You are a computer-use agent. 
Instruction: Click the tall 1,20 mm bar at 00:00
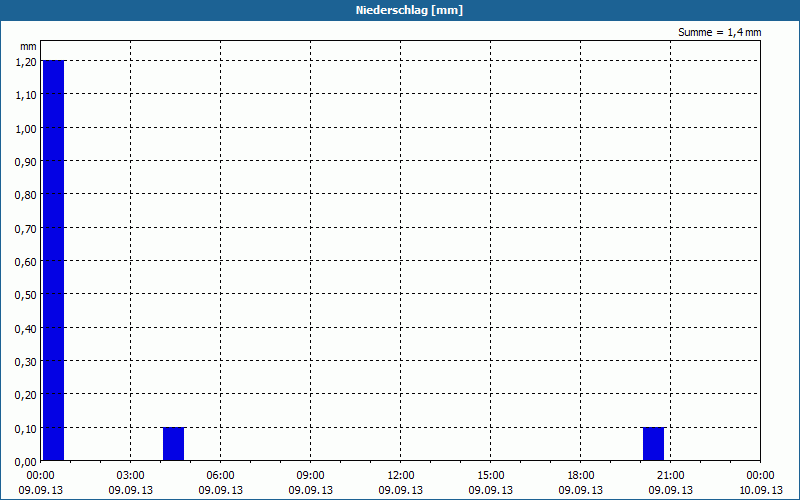[x=53, y=260]
